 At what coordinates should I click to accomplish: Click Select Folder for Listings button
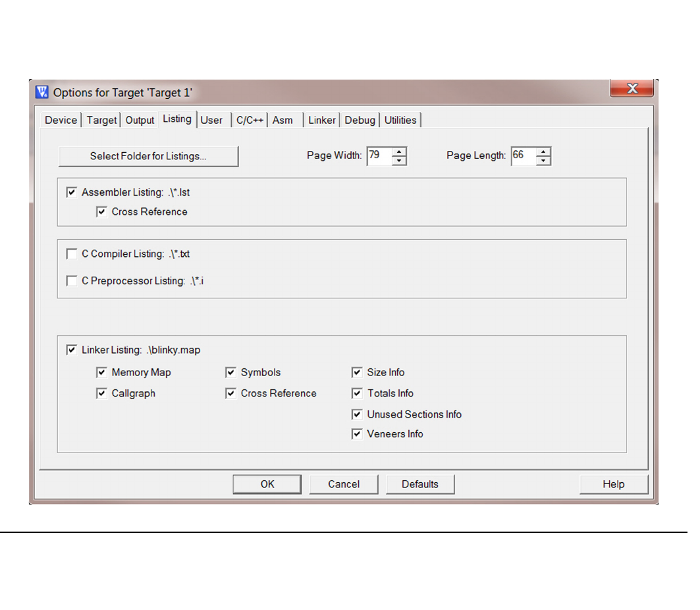(148, 156)
